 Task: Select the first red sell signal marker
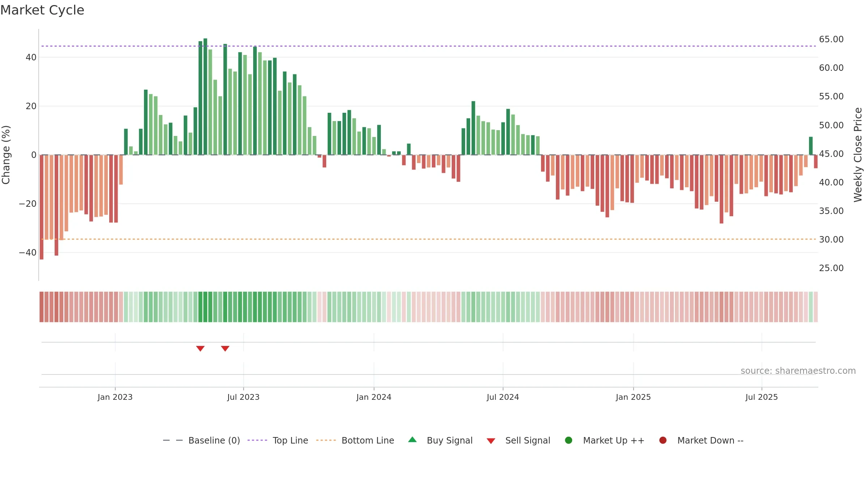tap(200, 348)
